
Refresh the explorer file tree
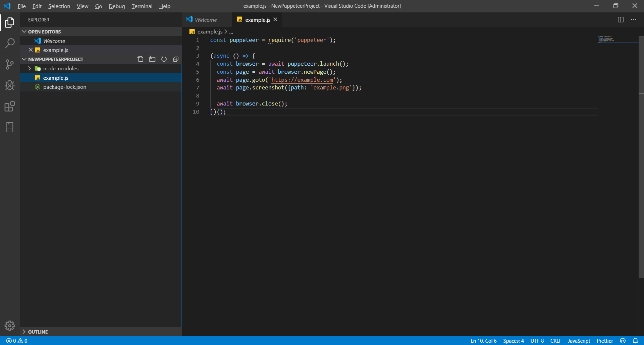click(x=164, y=59)
